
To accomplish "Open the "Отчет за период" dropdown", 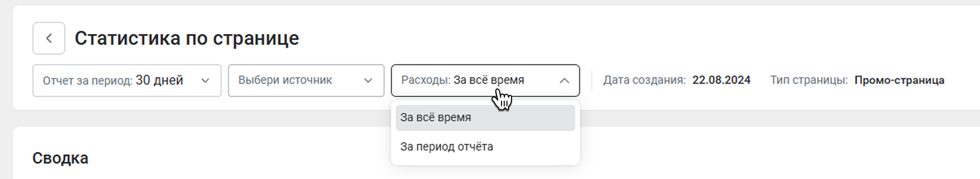I will tap(127, 81).
